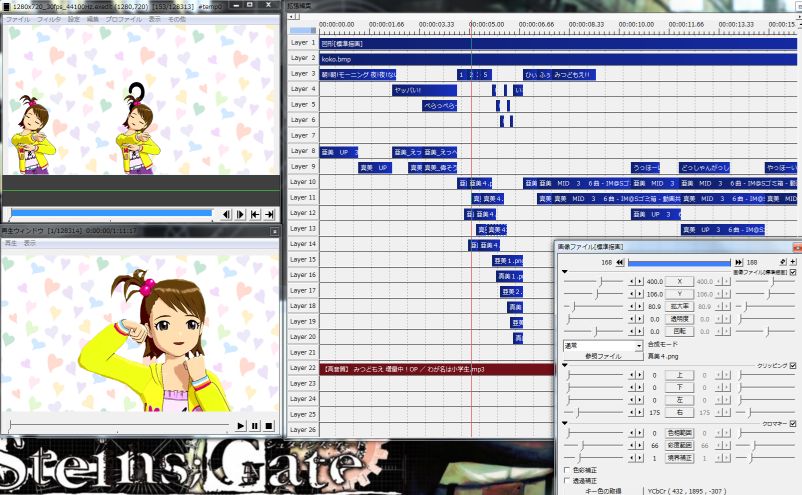This screenshot has width=802, height=495.
Task: Click the 上 clipping button
Action: click(x=679, y=375)
